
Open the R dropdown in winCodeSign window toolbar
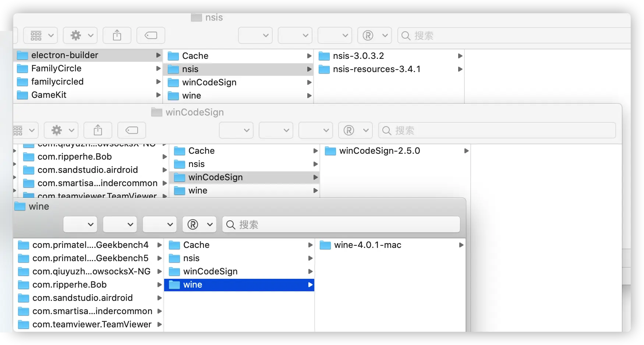[355, 130]
